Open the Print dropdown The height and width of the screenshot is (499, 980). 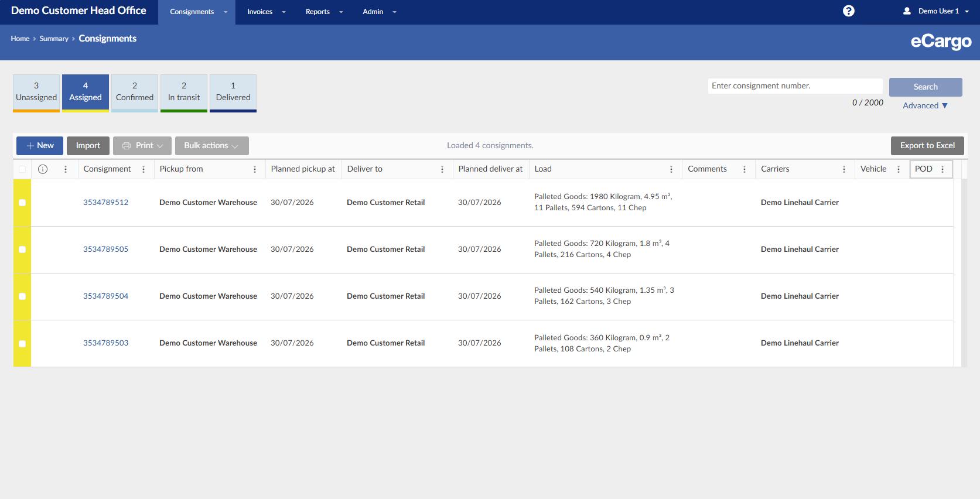click(x=142, y=146)
